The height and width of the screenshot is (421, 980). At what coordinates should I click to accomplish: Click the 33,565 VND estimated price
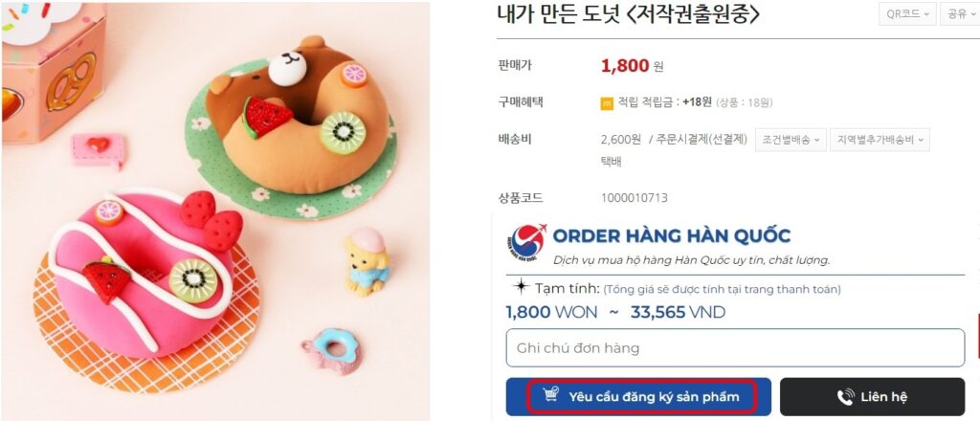[x=679, y=312]
